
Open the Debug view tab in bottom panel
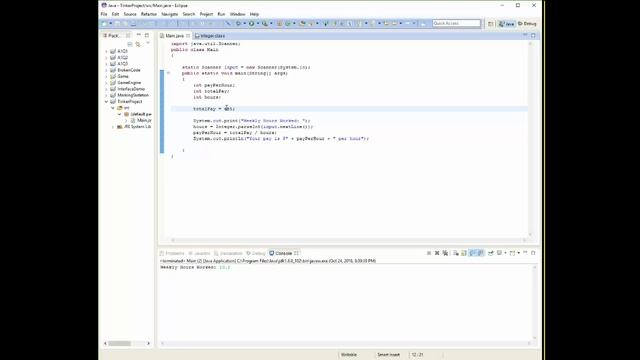pyautogui.click(x=256, y=253)
